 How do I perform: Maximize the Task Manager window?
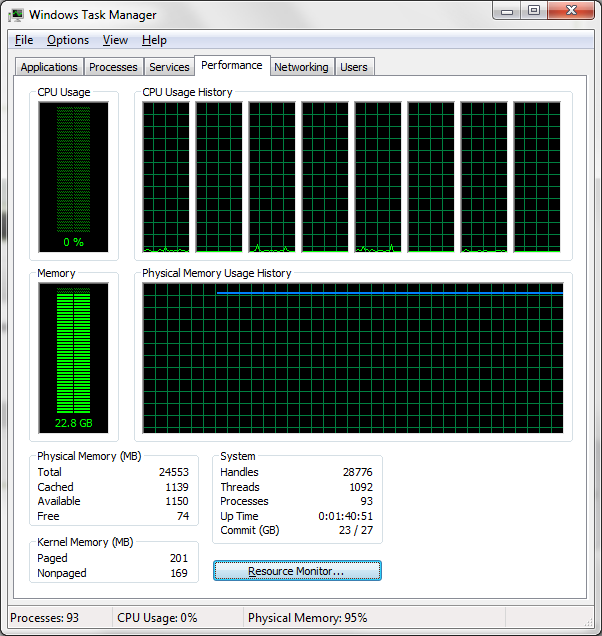tap(534, 11)
